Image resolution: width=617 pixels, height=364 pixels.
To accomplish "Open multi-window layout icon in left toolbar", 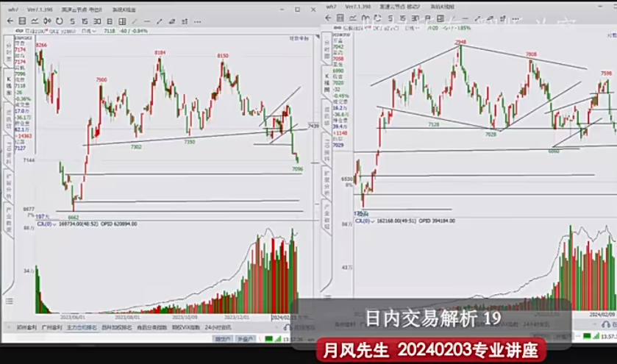I will coord(122,21).
